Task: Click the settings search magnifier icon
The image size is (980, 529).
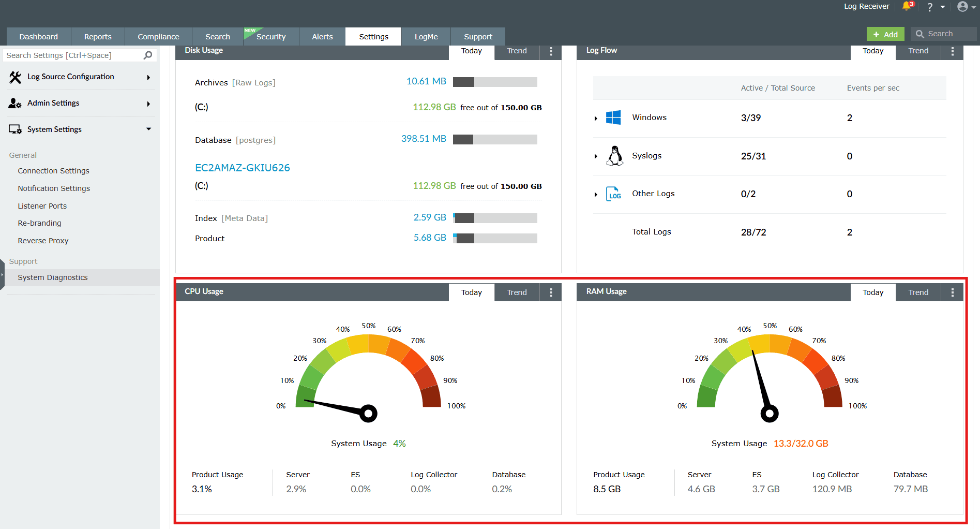Action: (148, 55)
